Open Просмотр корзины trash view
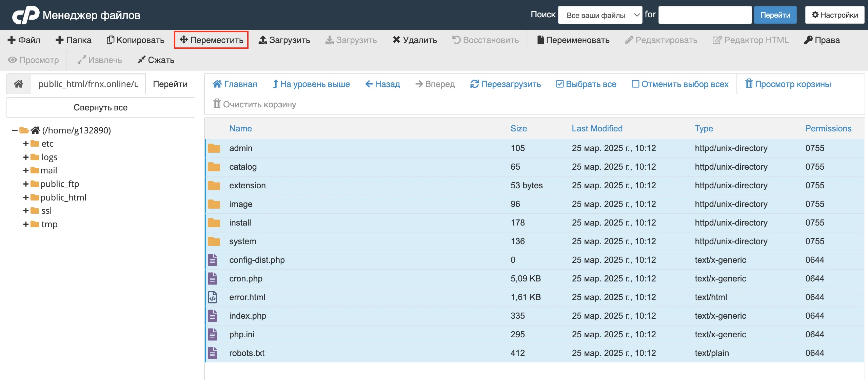This screenshot has height=380, width=868. point(788,84)
